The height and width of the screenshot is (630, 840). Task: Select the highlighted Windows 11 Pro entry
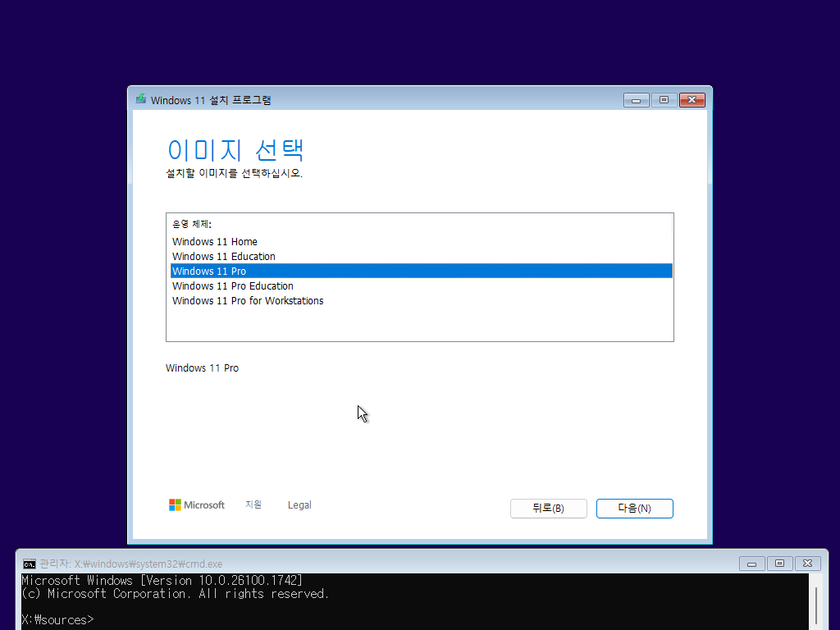(x=209, y=271)
